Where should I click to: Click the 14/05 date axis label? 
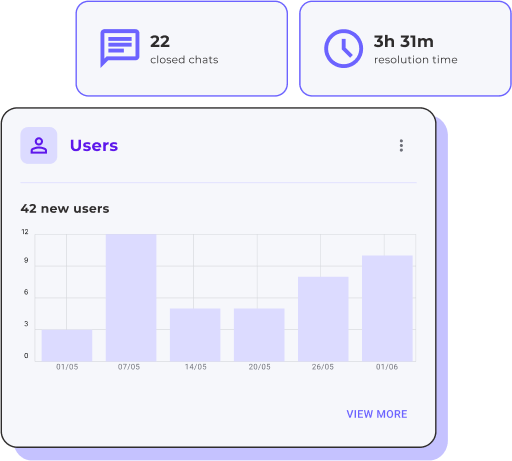196,367
